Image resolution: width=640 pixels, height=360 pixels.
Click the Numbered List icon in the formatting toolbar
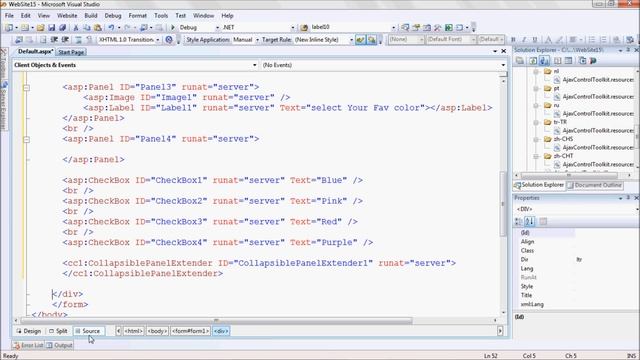[603, 40]
